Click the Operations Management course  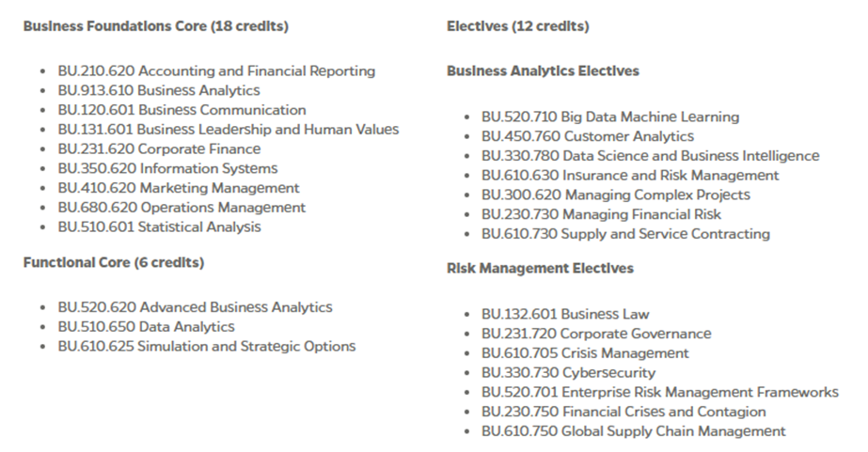[x=181, y=208]
